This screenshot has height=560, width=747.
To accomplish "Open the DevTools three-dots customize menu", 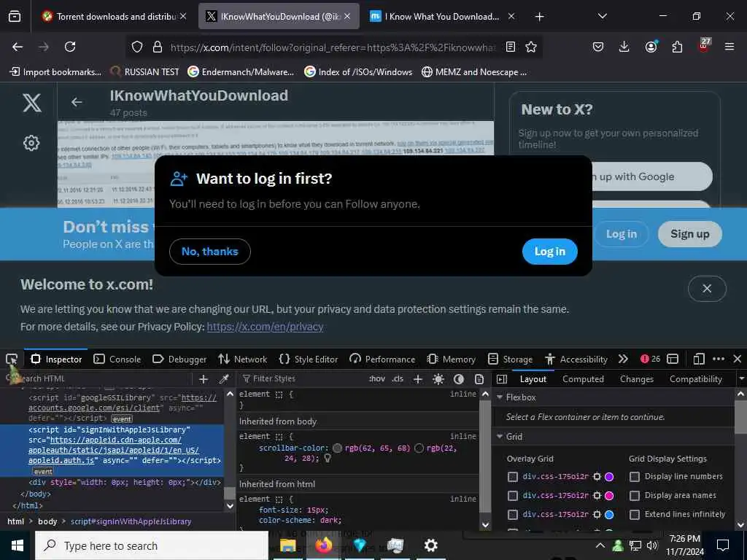I will (x=719, y=359).
